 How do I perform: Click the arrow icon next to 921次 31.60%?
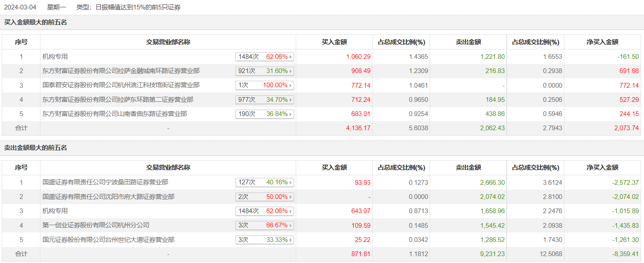click(x=291, y=71)
